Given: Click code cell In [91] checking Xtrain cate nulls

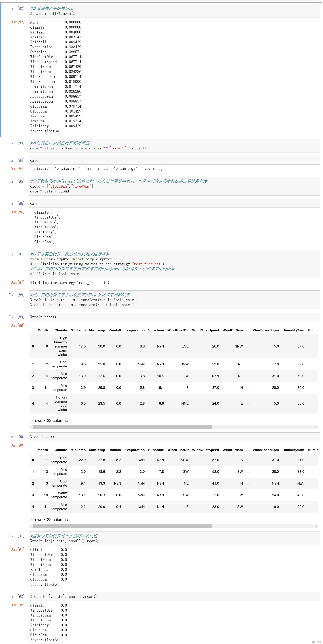Looking at the screenshot, I should tap(174, 538).
